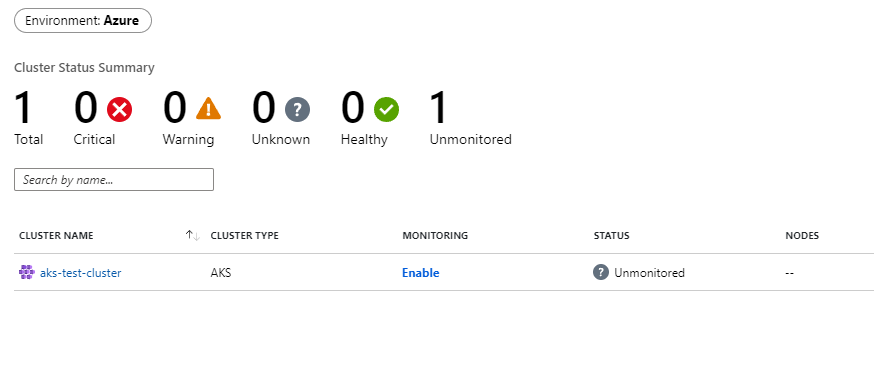Click the purple AKS cluster icon
Viewport: 874px width, 366px height.
[27, 272]
